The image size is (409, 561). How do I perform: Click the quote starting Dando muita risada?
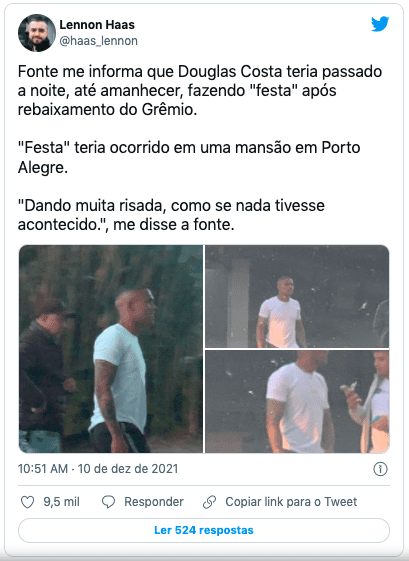[171, 215]
